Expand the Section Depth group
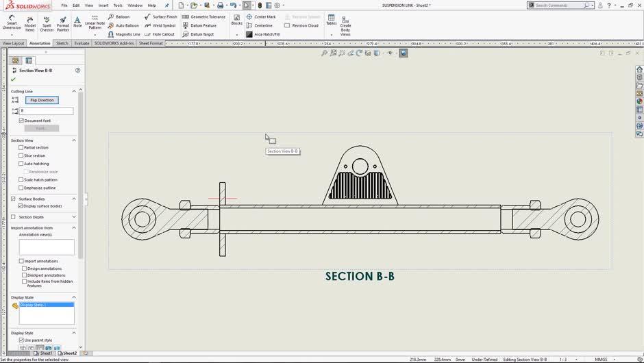Image resolution: width=644 pixels, height=363 pixels. coord(74,217)
